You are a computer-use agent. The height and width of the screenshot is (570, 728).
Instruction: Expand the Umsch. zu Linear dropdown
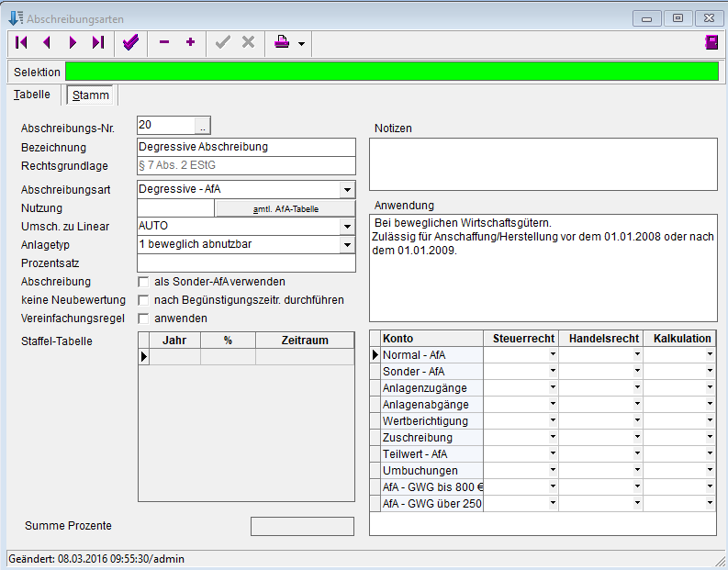(346, 227)
